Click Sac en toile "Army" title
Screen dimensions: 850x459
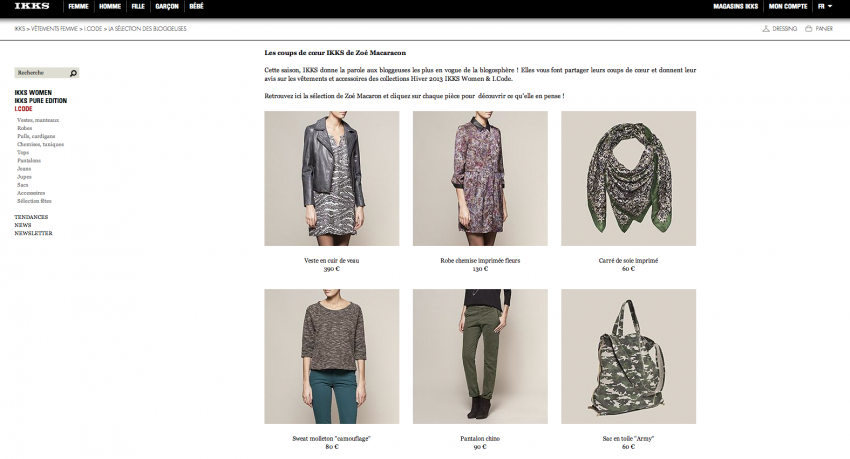pyautogui.click(x=629, y=439)
